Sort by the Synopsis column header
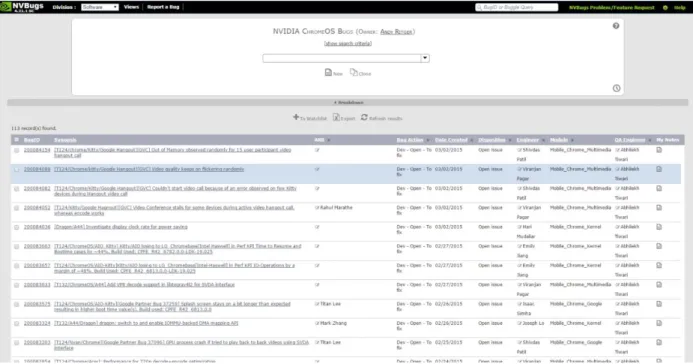The width and height of the screenshot is (693, 364). [x=65, y=140]
